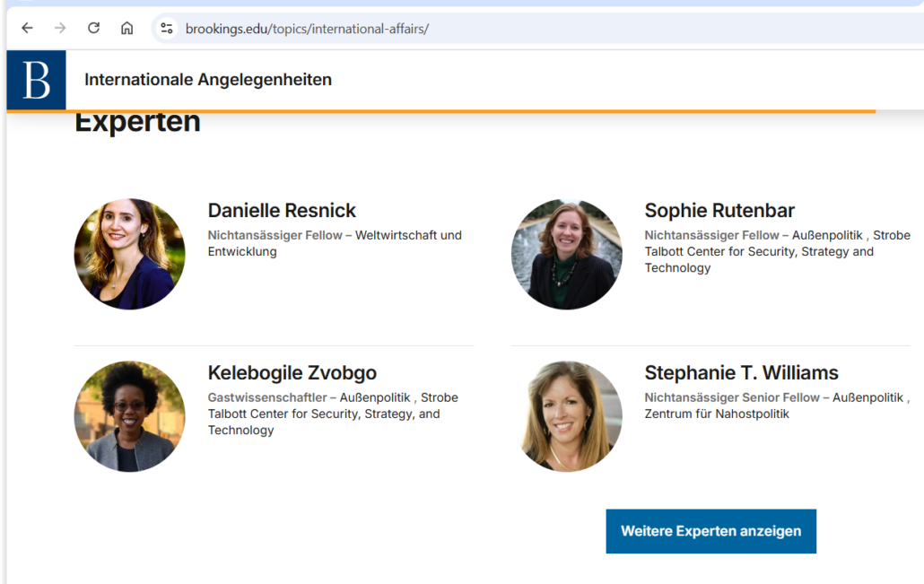The height and width of the screenshot is (584, 924).
Task: Click the Experten section heading
Action: [x=137, y=124]
